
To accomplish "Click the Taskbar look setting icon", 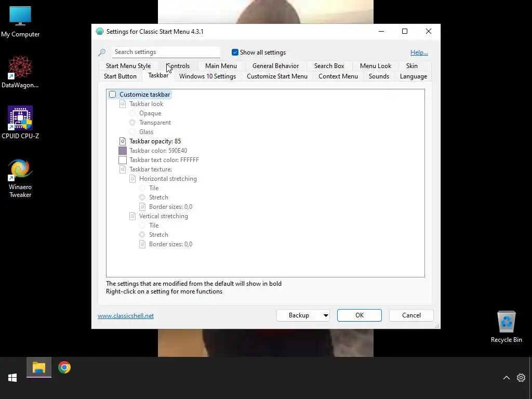I will point(123,104).
